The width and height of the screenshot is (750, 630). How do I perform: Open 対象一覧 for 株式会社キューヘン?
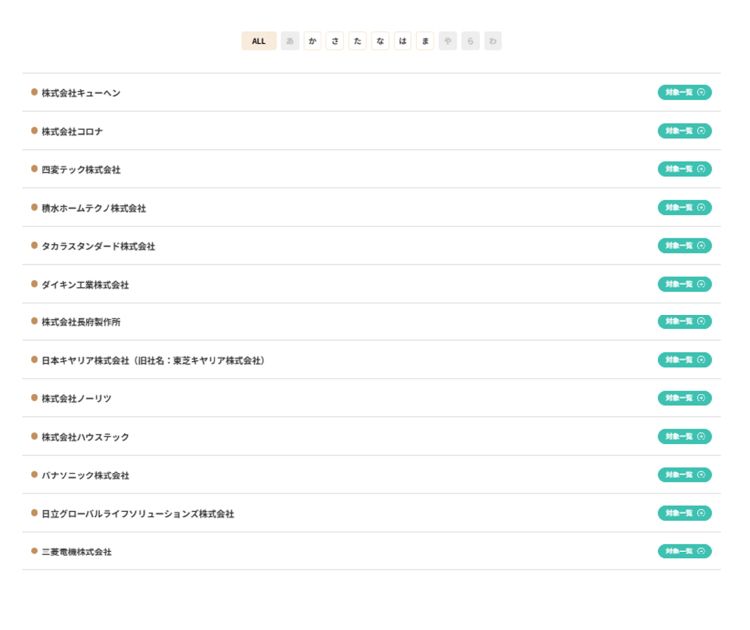[684, 92]
